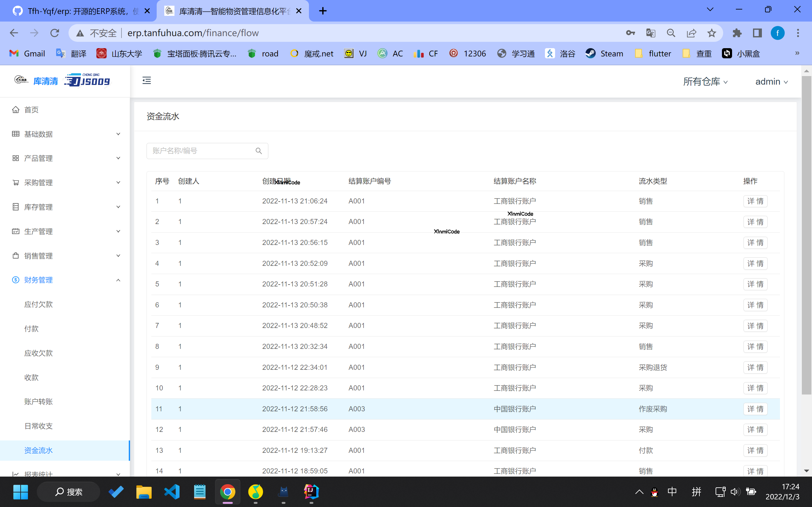Reload the page
Screen dimensions: 812x507
[x=55, y=33]
